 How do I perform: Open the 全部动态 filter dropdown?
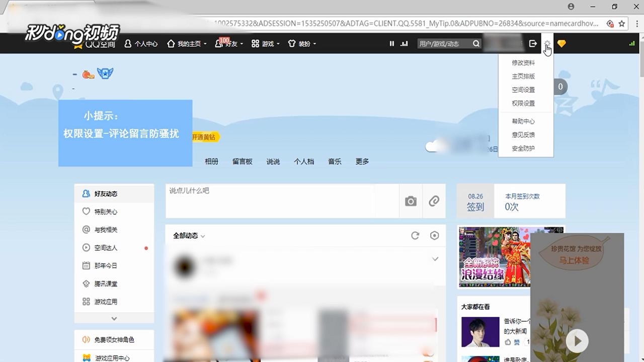click(x=203, y=236)
